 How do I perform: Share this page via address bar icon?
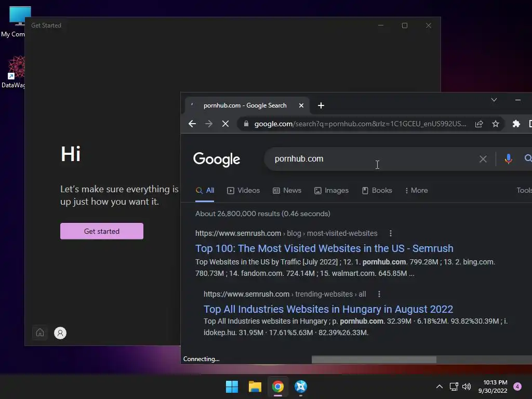pyautogui.click(x=478, y=124)
